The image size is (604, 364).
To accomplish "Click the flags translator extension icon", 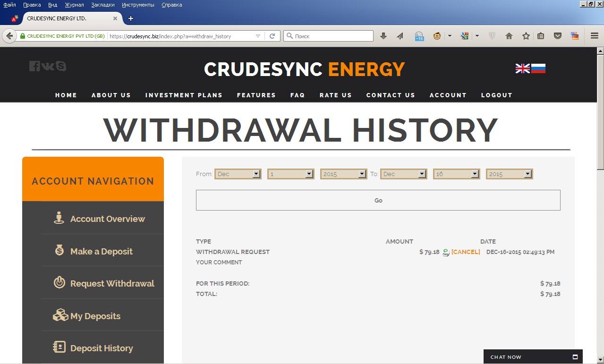I will 575,36.
